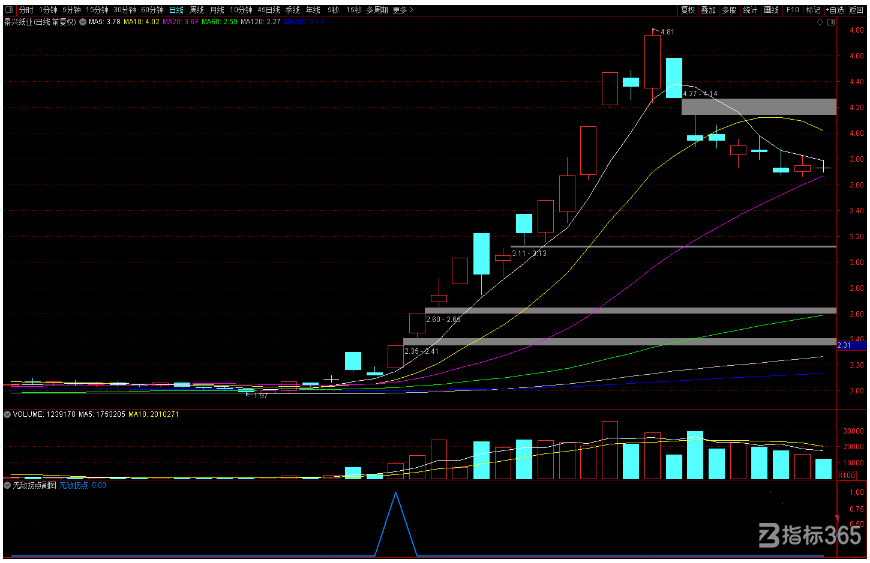
Task: Switch to 1分钟 period tab
Action: [48, 10]
